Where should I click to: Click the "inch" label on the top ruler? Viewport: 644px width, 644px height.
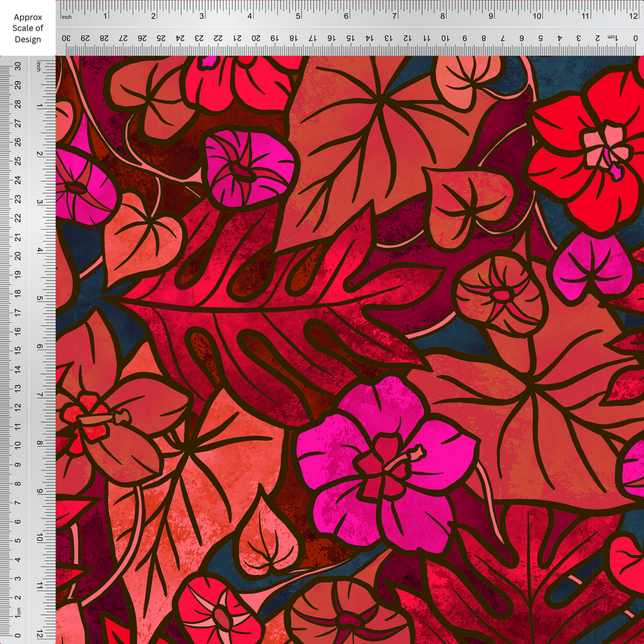67,17
